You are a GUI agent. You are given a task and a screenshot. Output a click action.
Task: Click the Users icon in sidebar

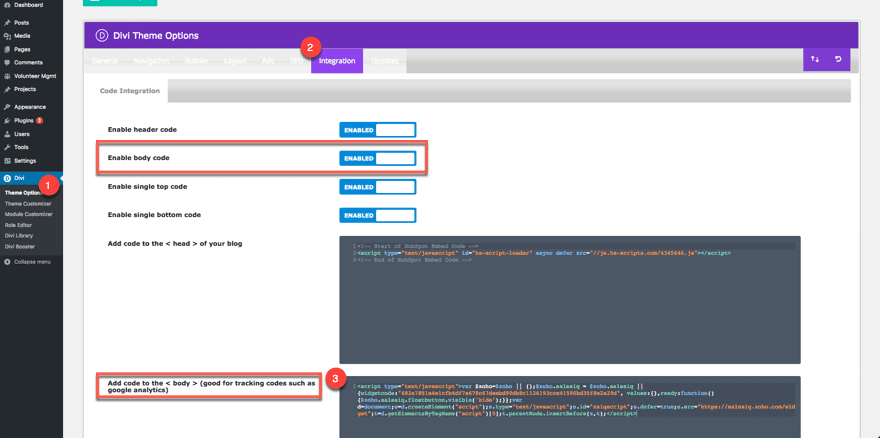click(7, 133)
